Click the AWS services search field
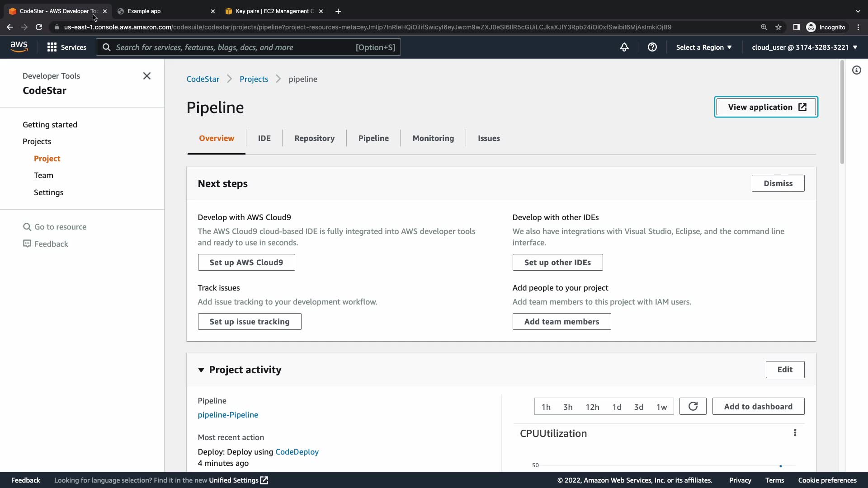868x488 pixels. [235, 47]
